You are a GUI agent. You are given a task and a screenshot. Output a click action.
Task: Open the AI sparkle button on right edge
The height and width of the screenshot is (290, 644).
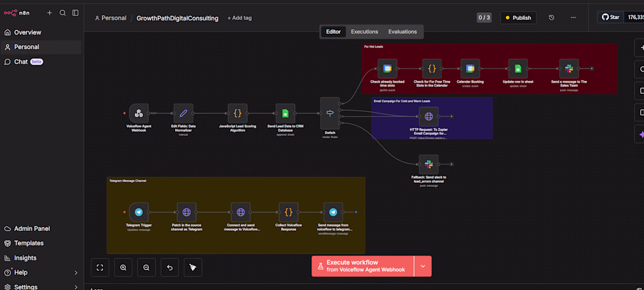(640, 134)
